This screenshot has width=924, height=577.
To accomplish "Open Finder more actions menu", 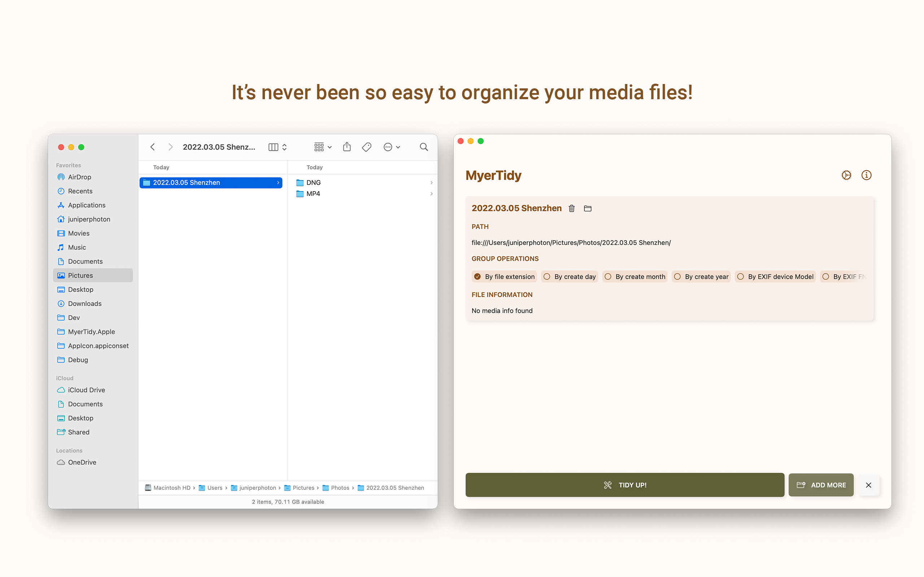I will tap(392, 147).
